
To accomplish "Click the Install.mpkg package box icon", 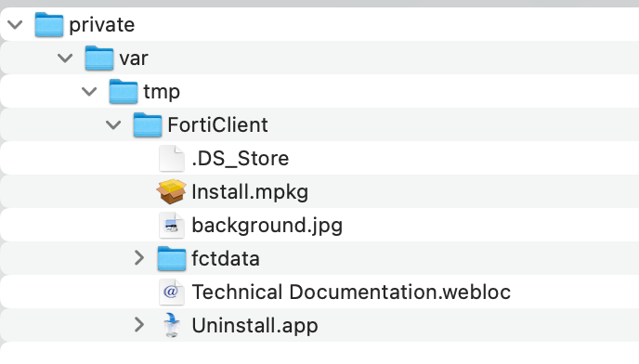I will pyautogui.click(x=172, y=191).
